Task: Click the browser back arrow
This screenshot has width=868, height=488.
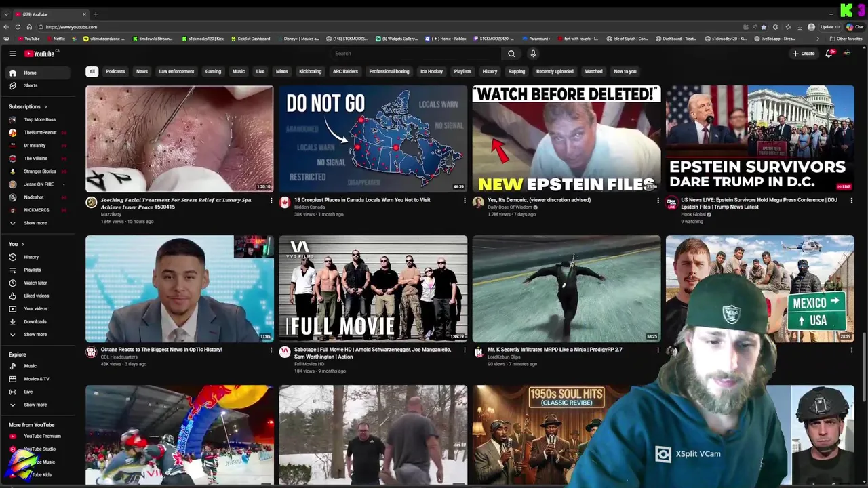Action: [6, 27]
